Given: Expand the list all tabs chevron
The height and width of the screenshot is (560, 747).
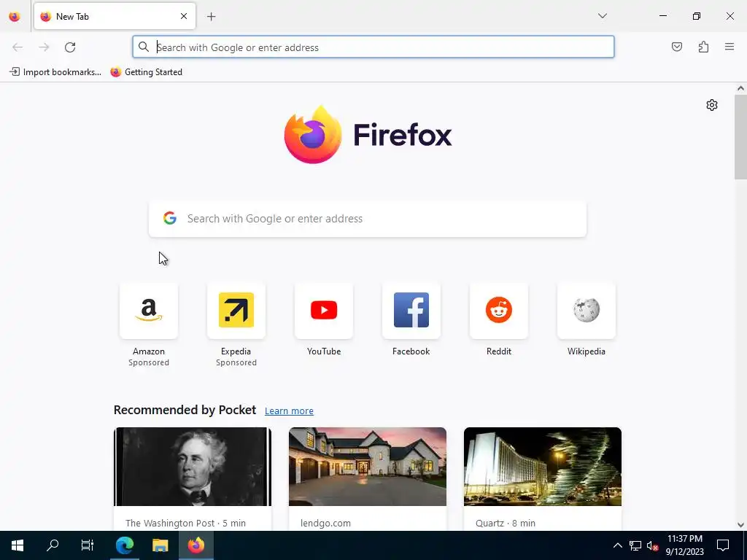Looking at the screenshot, I should [602, 16].
